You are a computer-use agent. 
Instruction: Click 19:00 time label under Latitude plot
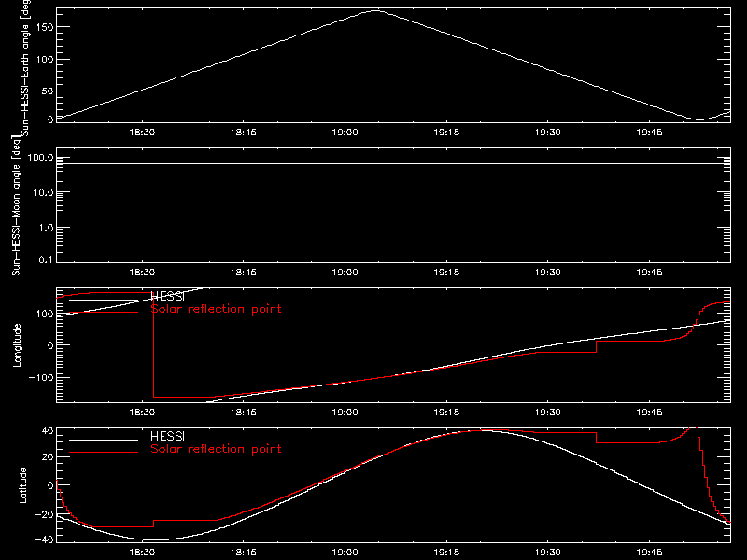[x=345, y=552]
